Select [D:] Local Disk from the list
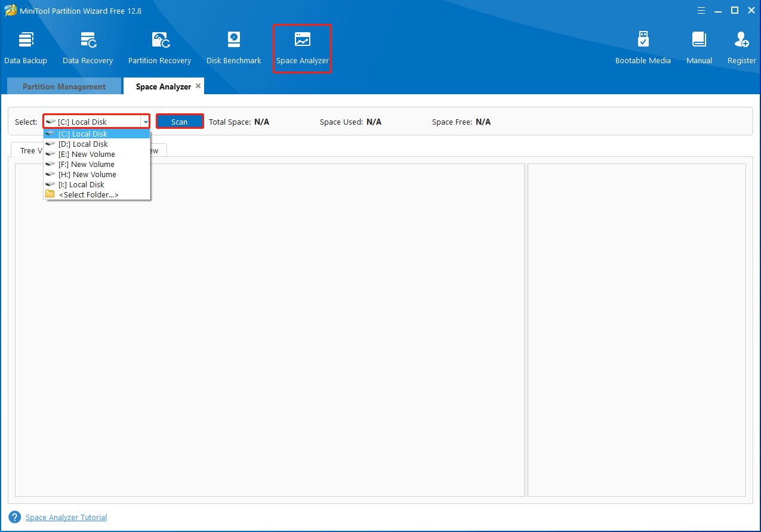Viewport: 761px width, 532px height. [84, 144]
